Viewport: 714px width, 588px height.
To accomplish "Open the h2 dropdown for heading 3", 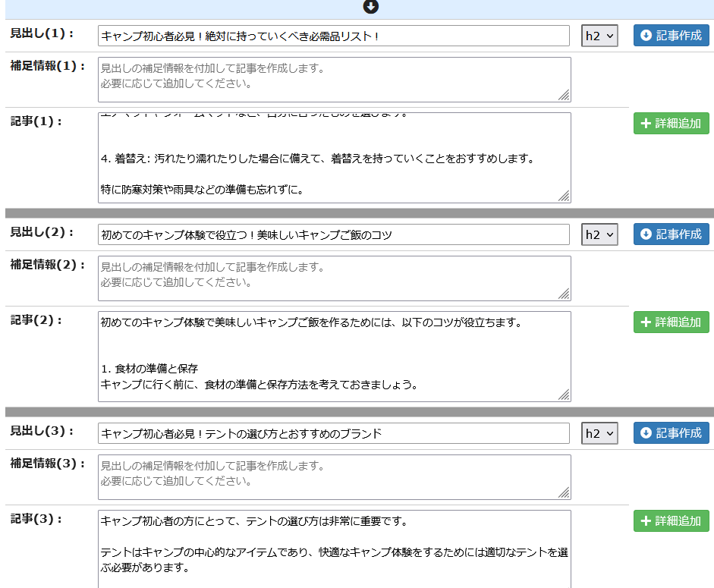I will click(599, 433).
